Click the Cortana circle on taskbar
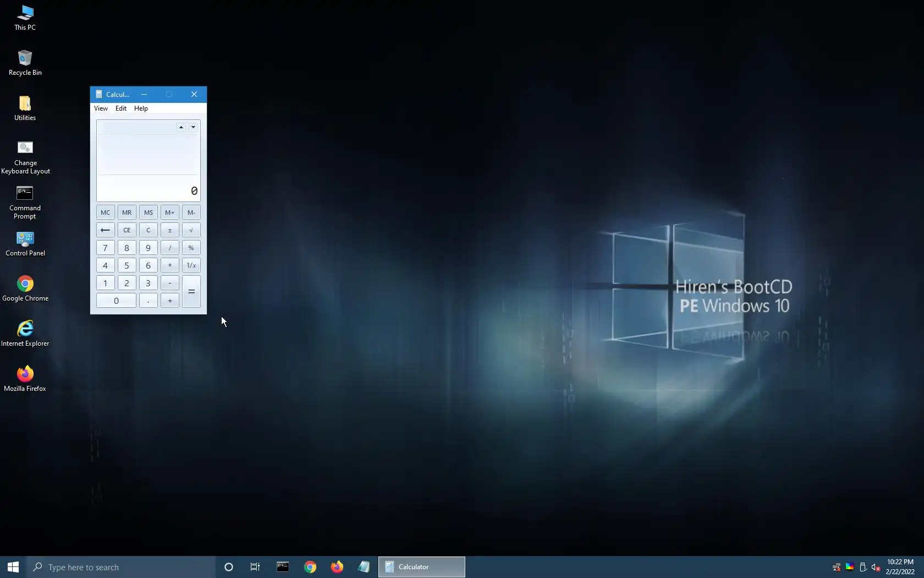This screenshot has height=578, width=924. [229, 567]
